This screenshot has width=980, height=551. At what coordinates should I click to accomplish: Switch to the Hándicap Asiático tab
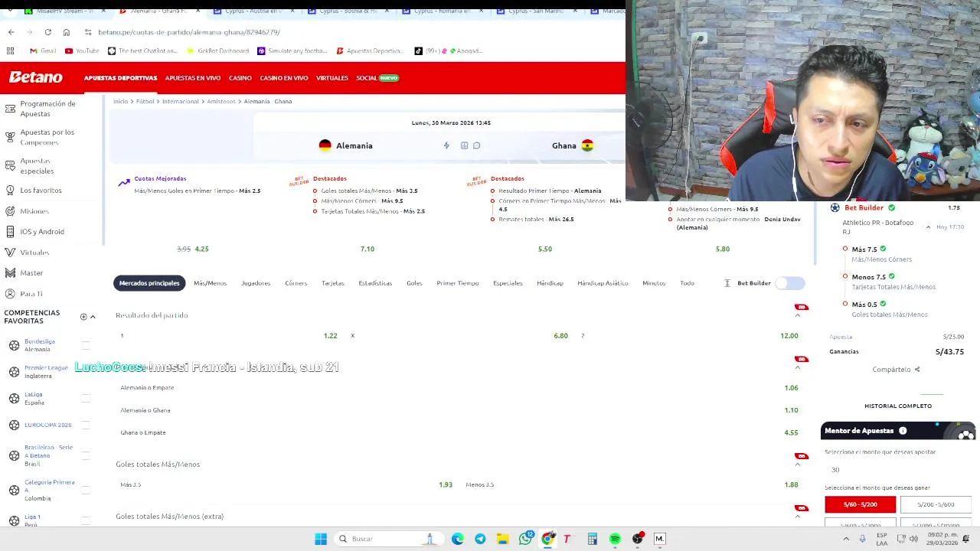point(603,283)
